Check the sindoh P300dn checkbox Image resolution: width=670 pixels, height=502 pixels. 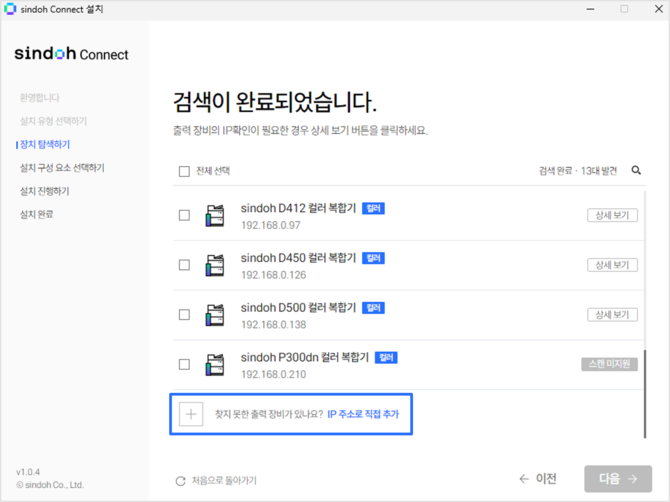click(x=184, y=364)
